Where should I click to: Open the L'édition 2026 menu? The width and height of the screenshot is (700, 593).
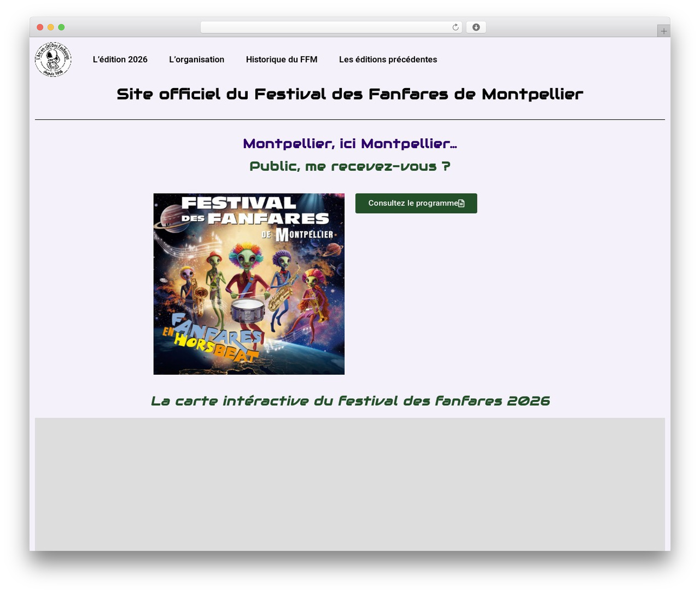[120, 60]
